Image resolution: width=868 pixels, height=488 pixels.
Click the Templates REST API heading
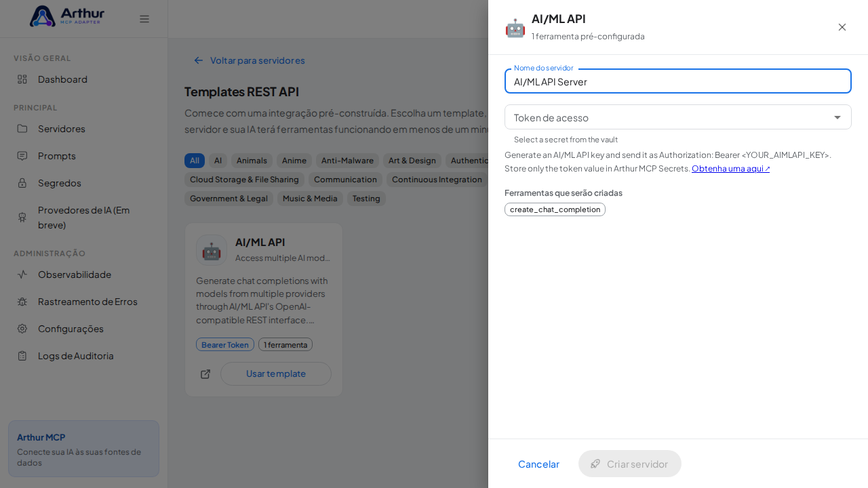pos(241,91)
